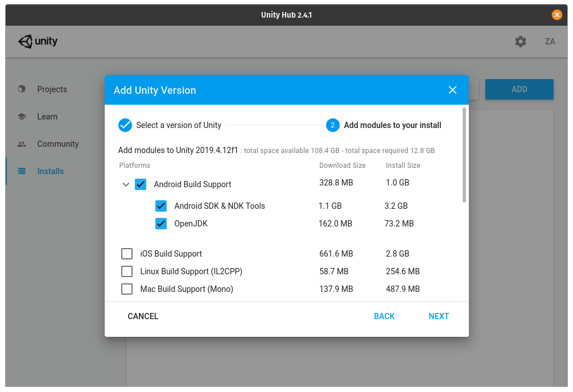Click the Unity logo in the header
This screenshot has height=392, width=573.
38,42
